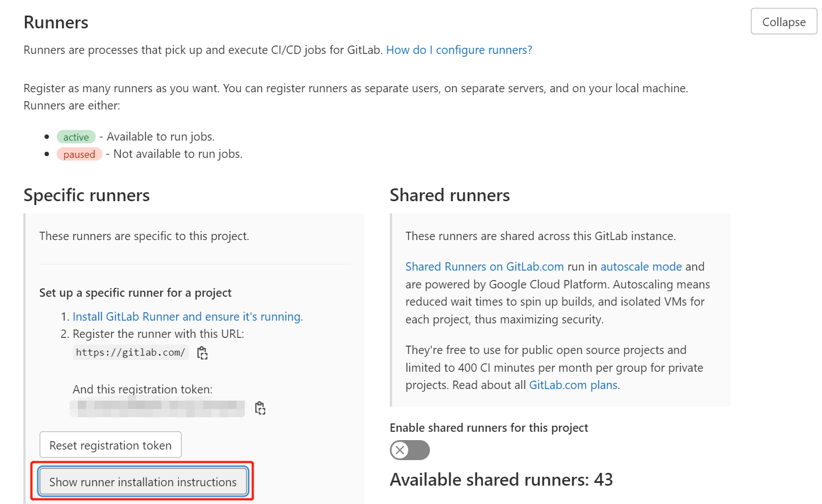Select the https://gitlab.com/ URL text
The width and height of the screenshot is (822, 504).
pyautogui.click(x=131, y=352)
